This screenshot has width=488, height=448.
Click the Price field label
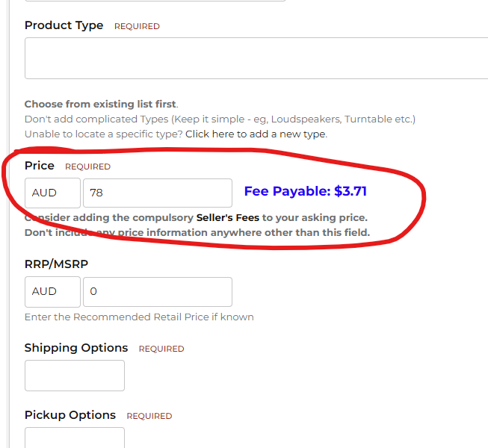click(x=40, y=166)
